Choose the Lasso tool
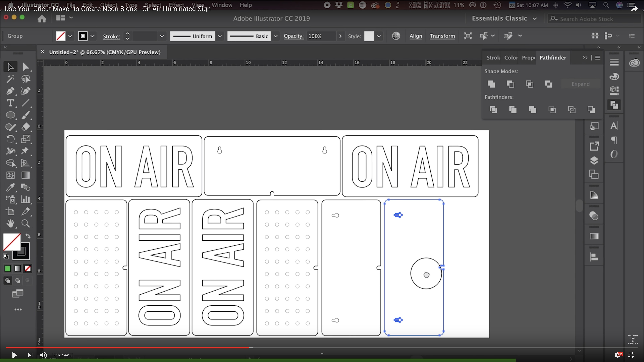This screenshot has height=362, width=644. (26, 79)
